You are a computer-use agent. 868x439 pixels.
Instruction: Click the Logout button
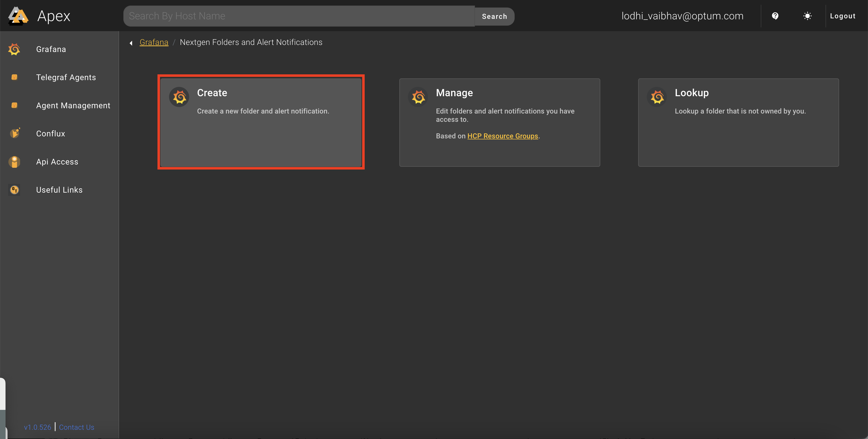[842, 16]
